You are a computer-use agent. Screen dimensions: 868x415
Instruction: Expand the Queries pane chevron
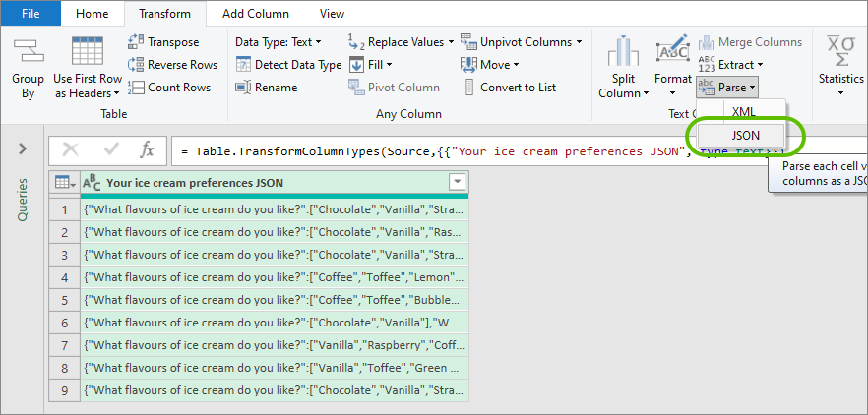[23, 148]
